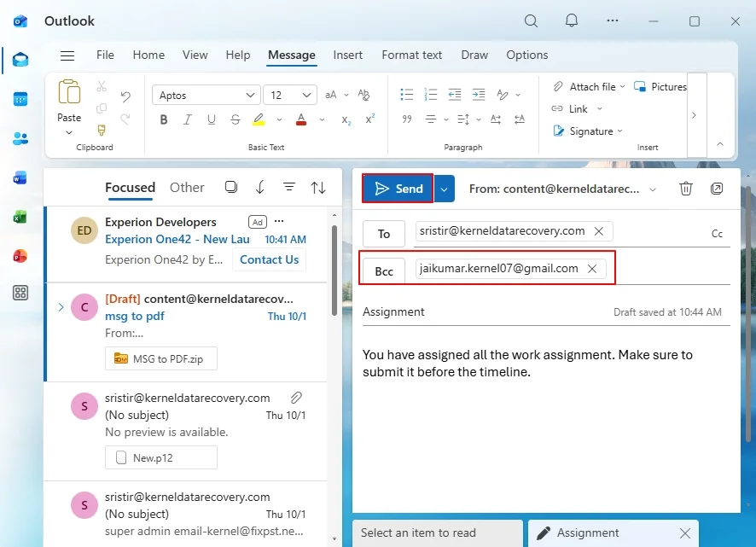Open Attach file dropdown
Viewport: 756px width, 547px height.
tap(622, 87)
